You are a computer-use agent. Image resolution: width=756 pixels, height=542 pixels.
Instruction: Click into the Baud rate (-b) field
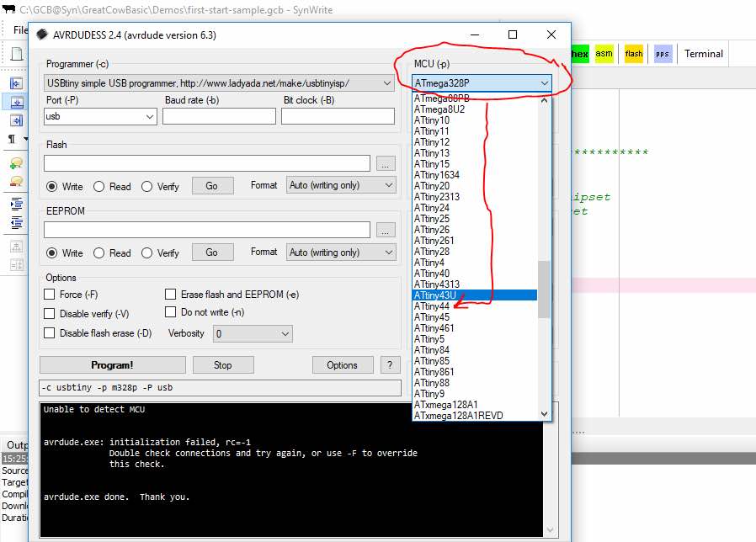click(x=219, y=116)
